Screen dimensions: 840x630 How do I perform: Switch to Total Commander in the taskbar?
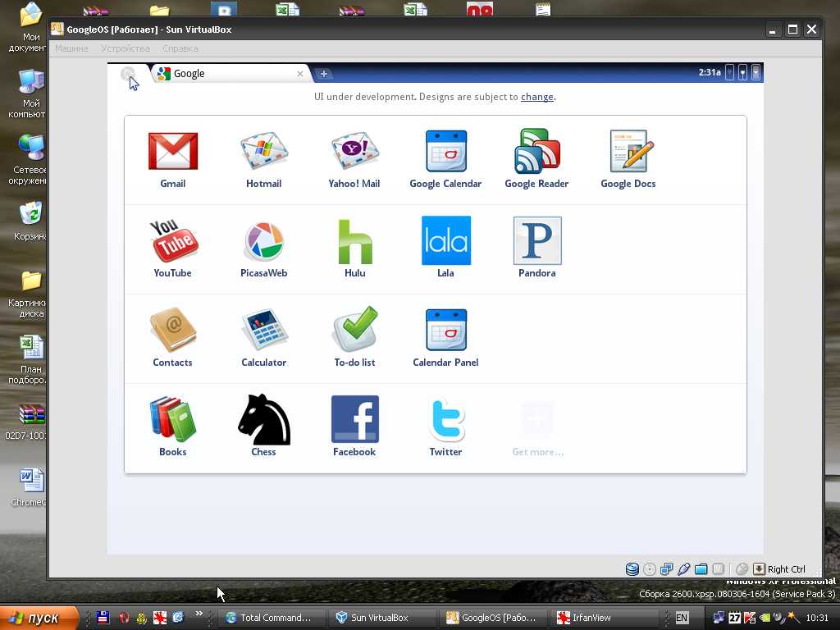point(268,618)
